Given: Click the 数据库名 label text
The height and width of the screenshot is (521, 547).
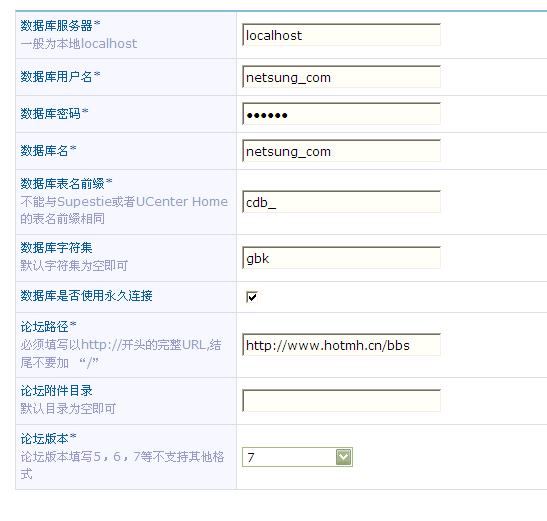Looking at the screenshot, I should coord(48,150).
